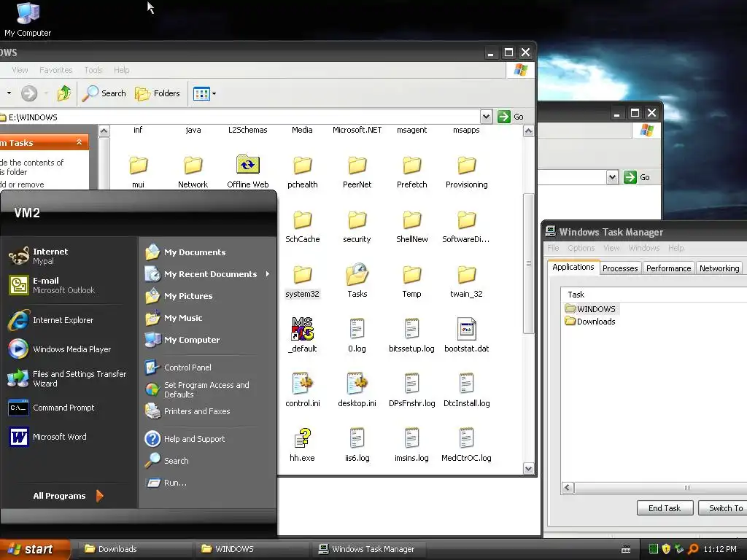
Task: Switch to Performance tab in Task Manager
Action: coord(668,268)
